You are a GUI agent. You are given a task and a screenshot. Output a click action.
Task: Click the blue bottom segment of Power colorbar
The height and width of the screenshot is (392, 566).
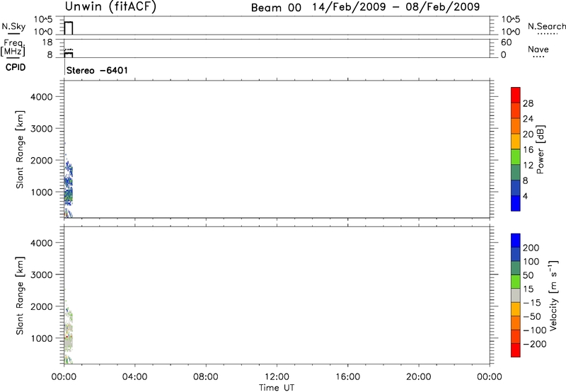[x=516, y=203]
